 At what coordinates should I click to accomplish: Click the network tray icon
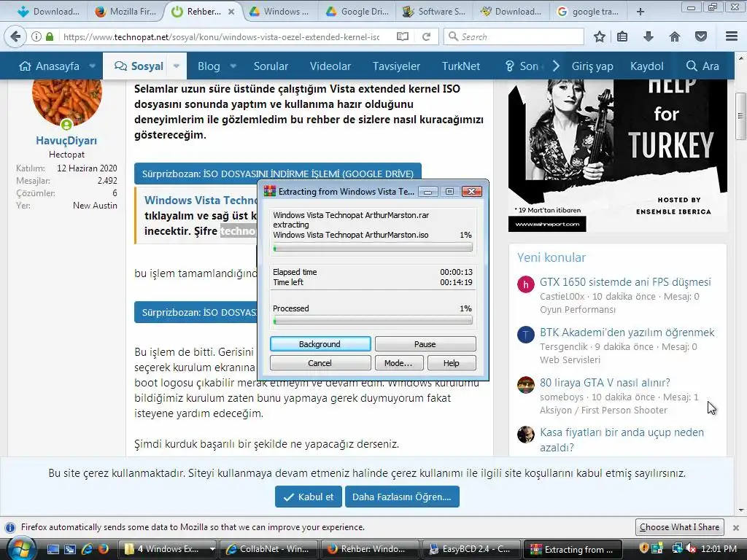coord(676,548)
